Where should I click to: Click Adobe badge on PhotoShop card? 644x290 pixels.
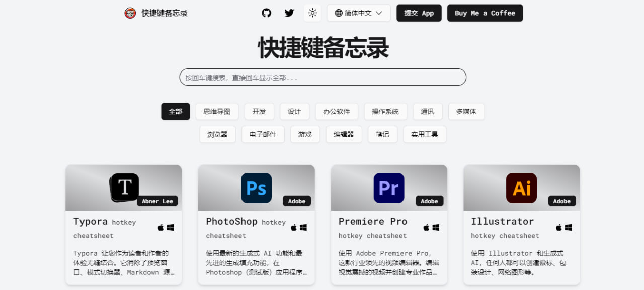[297, 201]
